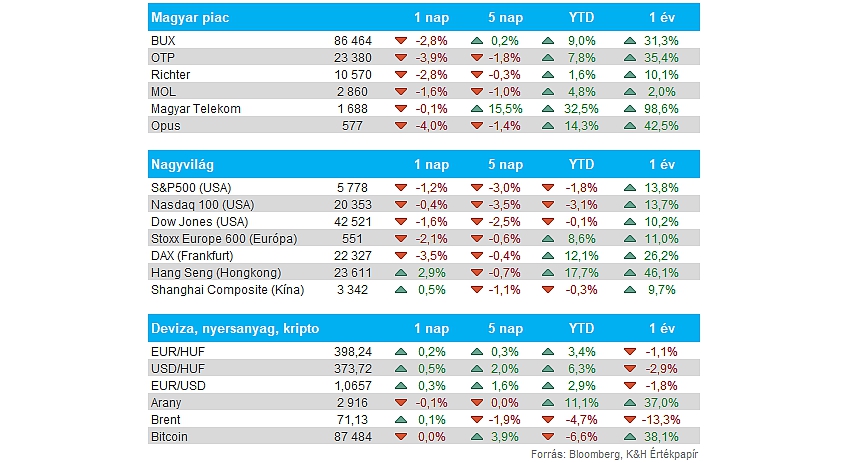Select the Magyar piac table header
Image resolution: width=850 pixels, height=463 pixels.
424,17
